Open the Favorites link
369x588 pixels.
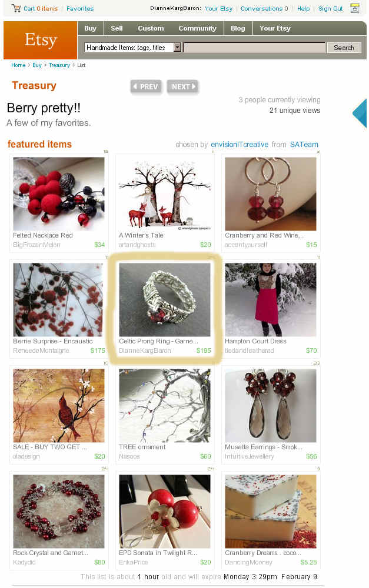coord(80,8)
